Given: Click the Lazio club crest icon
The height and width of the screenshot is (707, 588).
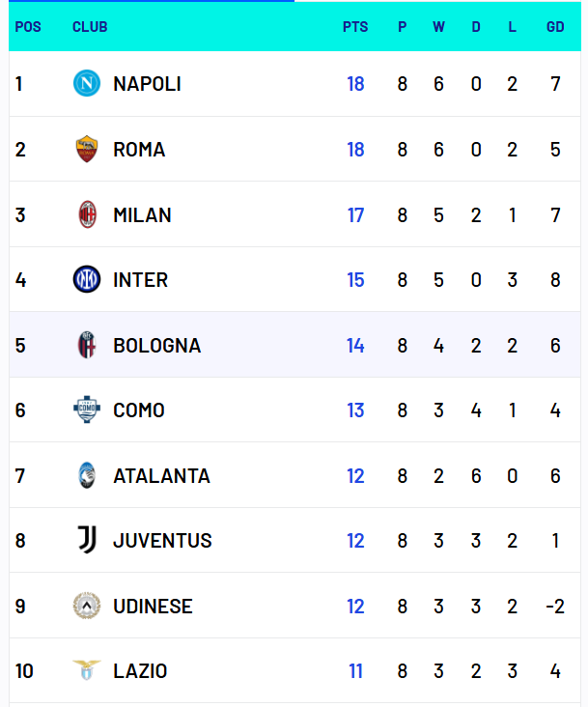Looking at the screenshot, I should tap(87, 670).
